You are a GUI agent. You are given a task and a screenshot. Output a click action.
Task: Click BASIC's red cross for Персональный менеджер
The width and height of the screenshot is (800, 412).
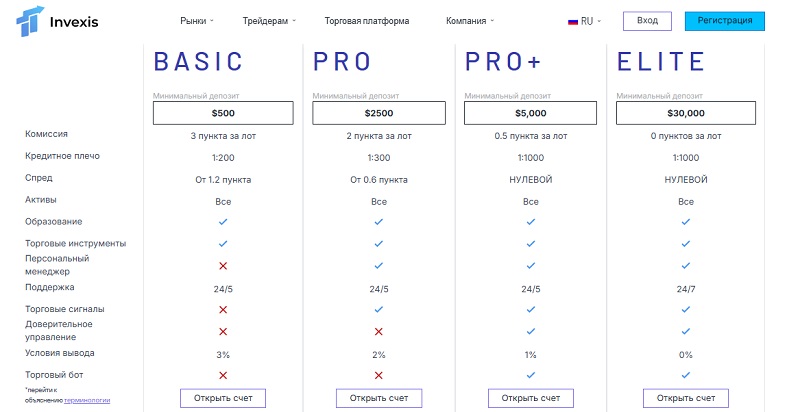point(223,266)
